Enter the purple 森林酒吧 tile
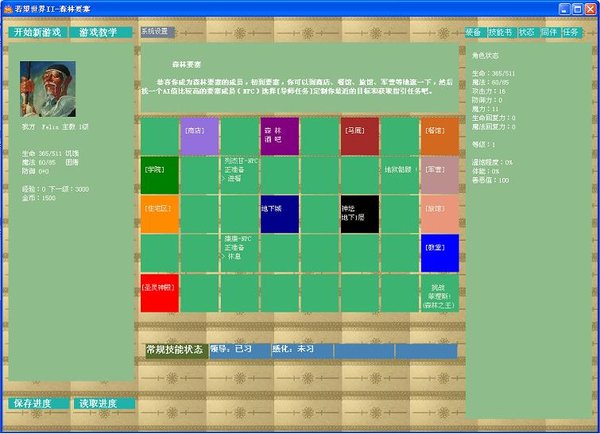Viewport: 600px width, 434px height. click(280, 136)
